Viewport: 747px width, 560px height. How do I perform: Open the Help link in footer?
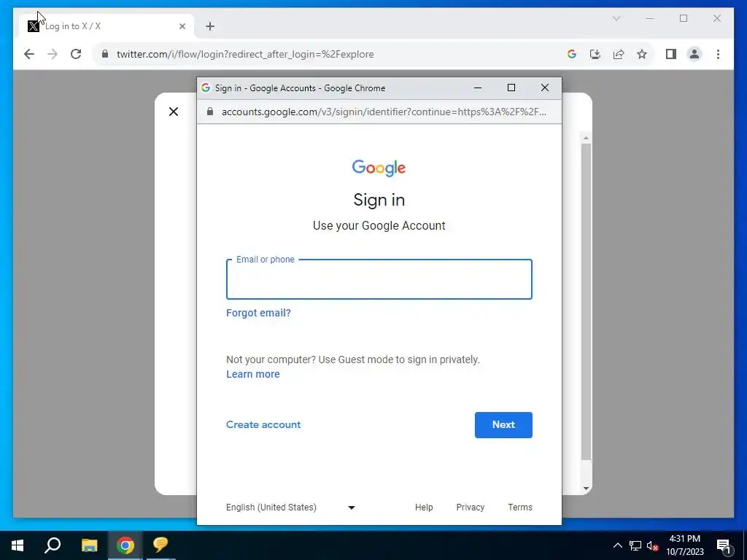tap(424, 507)
